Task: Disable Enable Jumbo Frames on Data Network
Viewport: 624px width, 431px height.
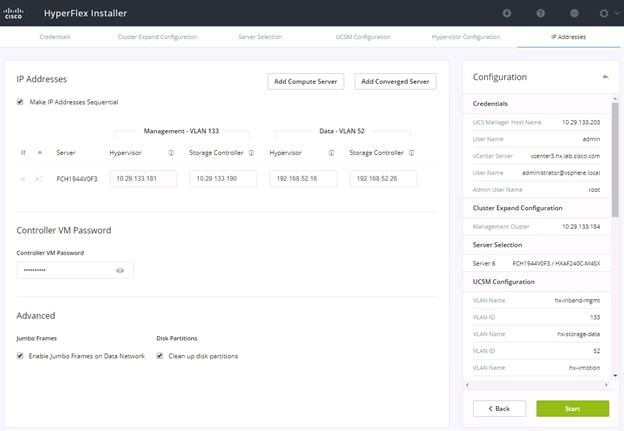Action: 20,356
